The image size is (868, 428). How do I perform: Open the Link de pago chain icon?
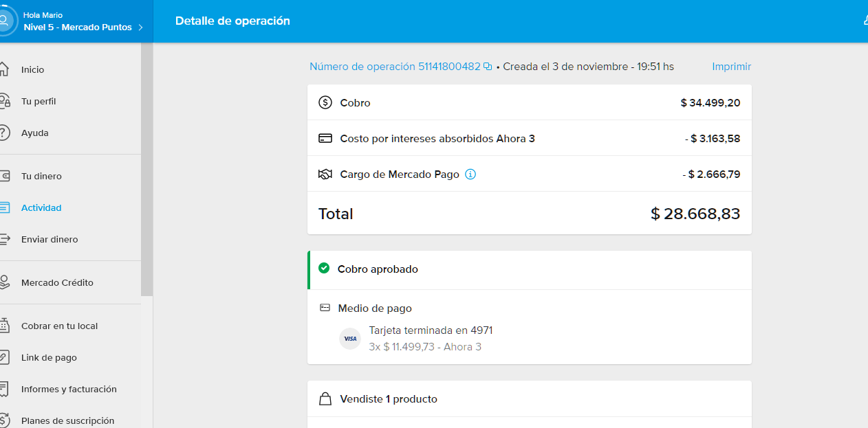click(3, 357)
